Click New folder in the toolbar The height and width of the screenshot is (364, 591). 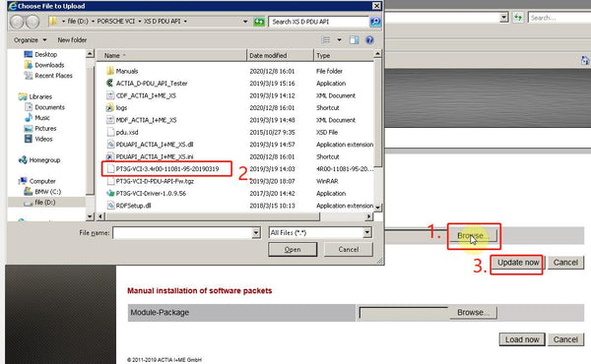[72, 40]
